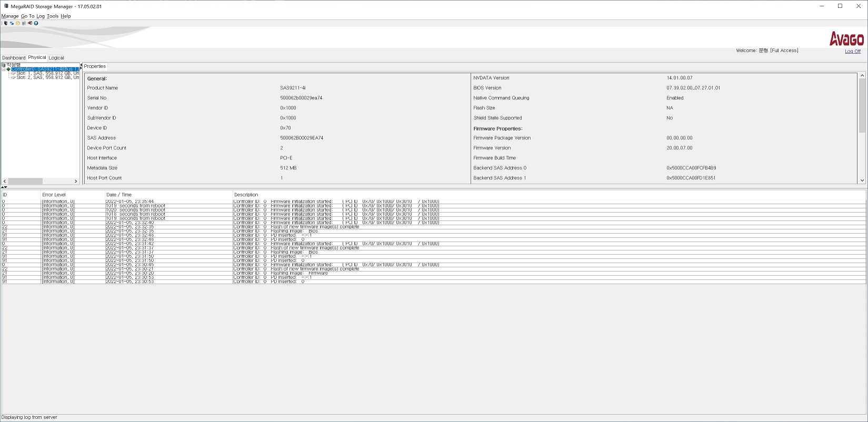
Task: Select the 23:30:21 flash complete log row
Action: click(x=434, y=269)
